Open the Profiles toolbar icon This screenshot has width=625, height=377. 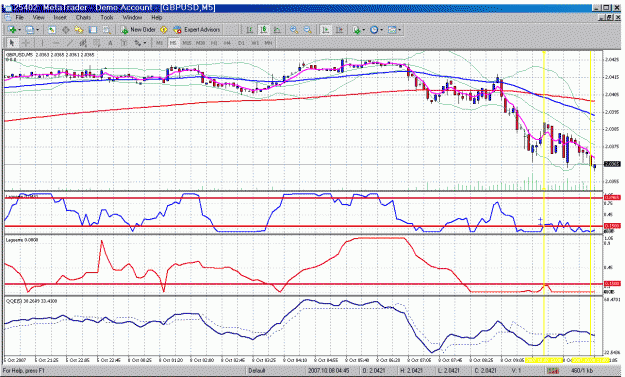coord(29,29)
